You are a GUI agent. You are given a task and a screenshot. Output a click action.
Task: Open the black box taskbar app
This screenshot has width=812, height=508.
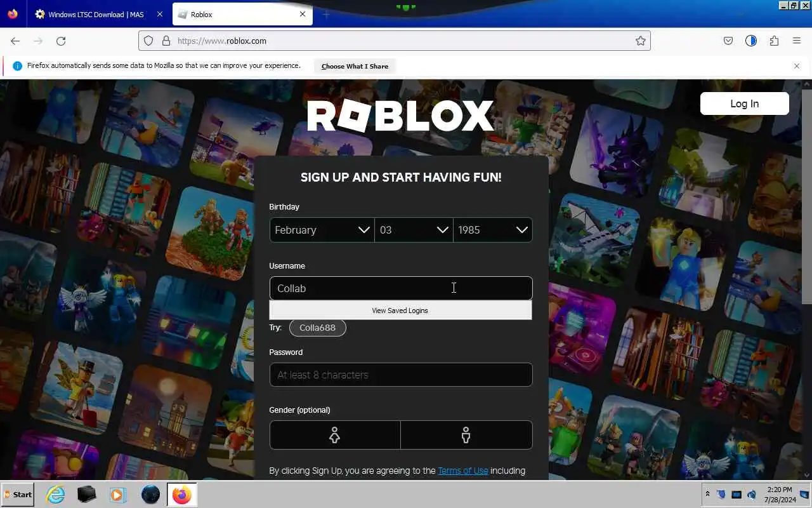[87, 495]
